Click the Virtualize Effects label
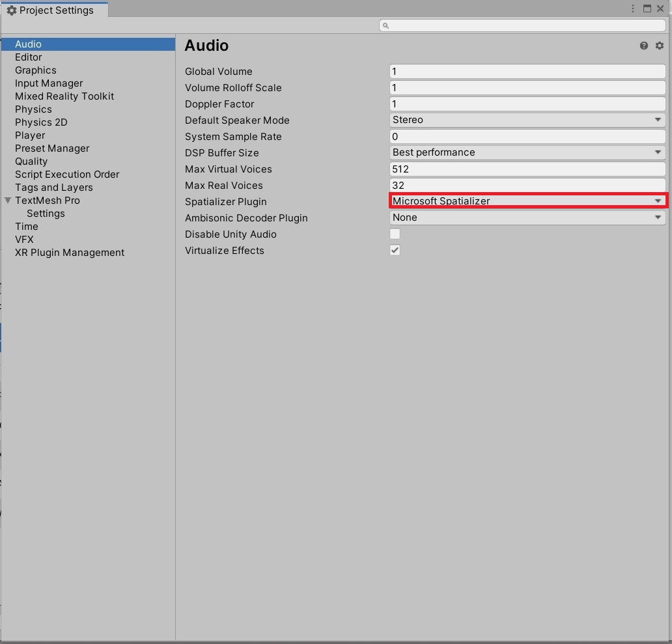This screenshot has height=644, width=672. (225, 251)
